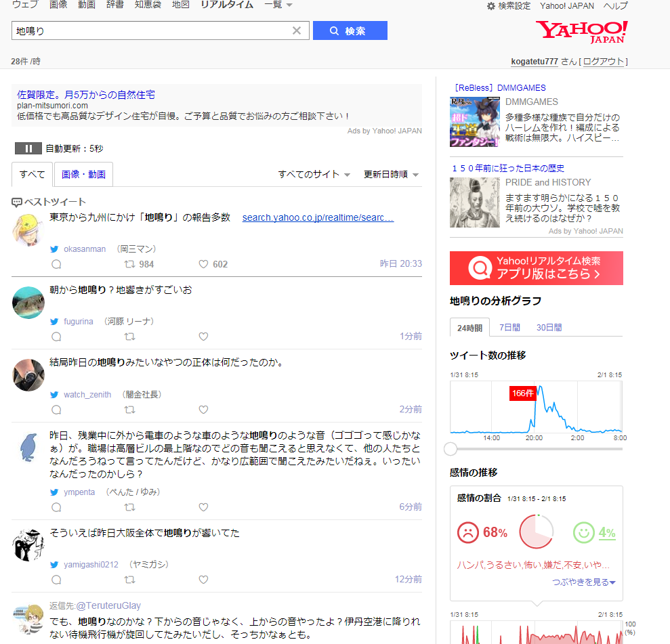Screen dimensions: 670x644
Task: Click the 4% positive sentiment percentage
Action: pyautogui.click(x=607, y=532)
